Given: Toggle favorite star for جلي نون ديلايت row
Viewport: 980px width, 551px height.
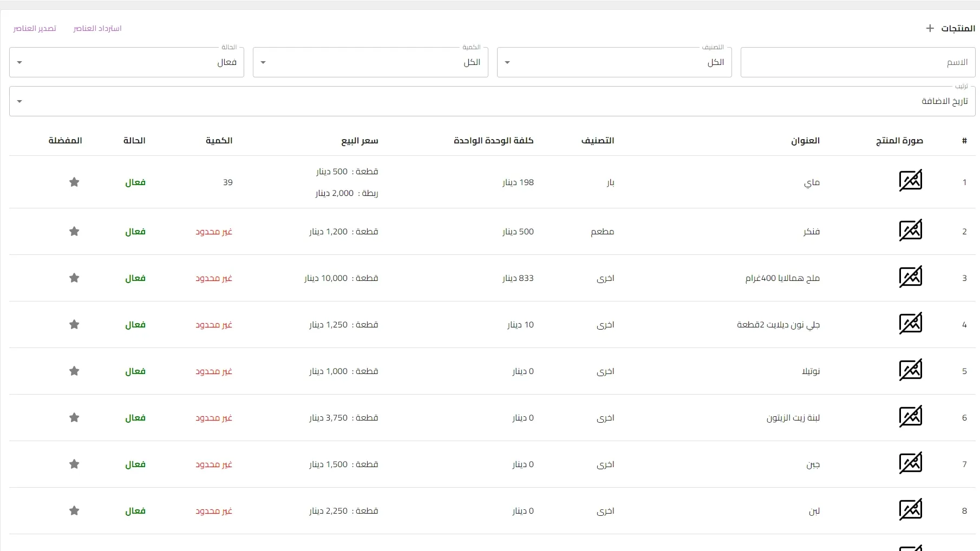Looking at the screenshot, I should 74,325.
